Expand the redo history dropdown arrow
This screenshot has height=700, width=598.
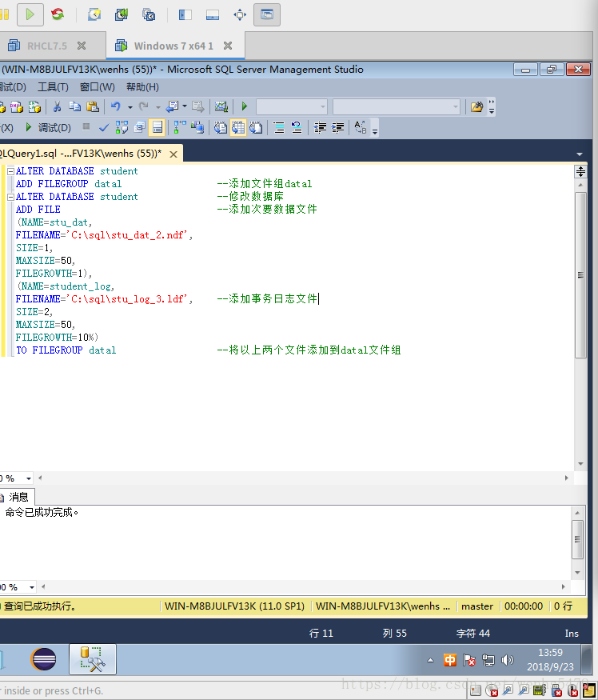click(x=157, y=106)
